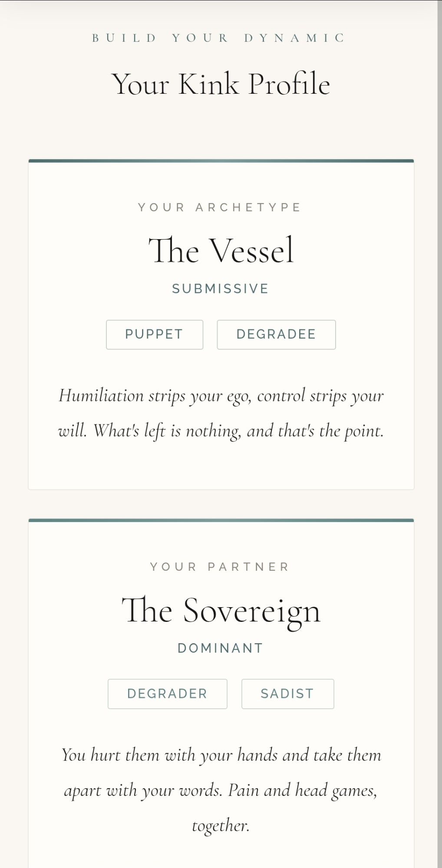Click the archetype card's top accent bar
Image resolution: width=442 pixels, height=868 pixels.
221,161
